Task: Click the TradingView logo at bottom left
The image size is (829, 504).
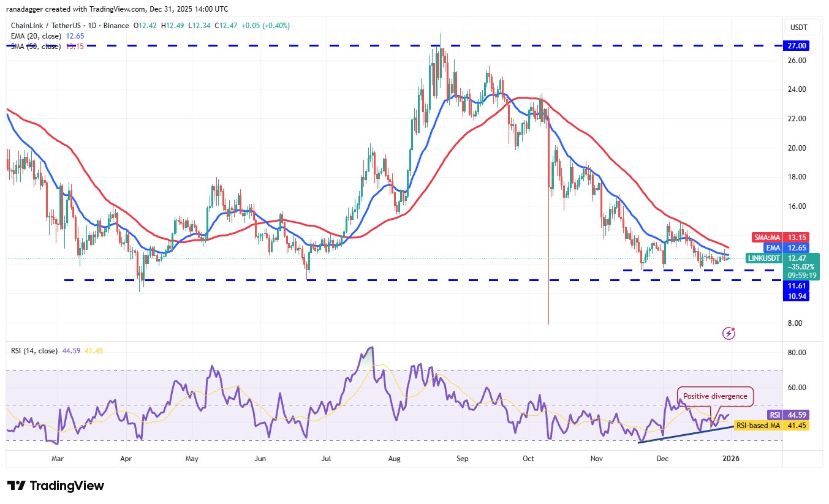Action: (56, 486)
